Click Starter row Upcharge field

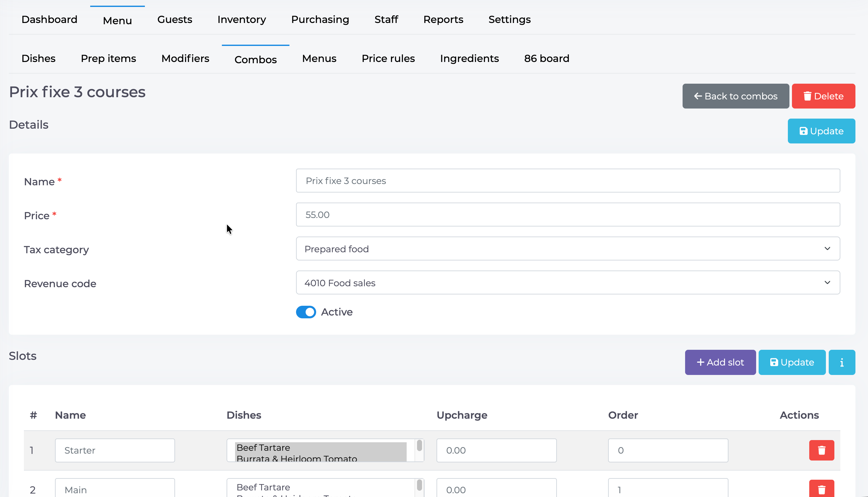click(497, 450)
